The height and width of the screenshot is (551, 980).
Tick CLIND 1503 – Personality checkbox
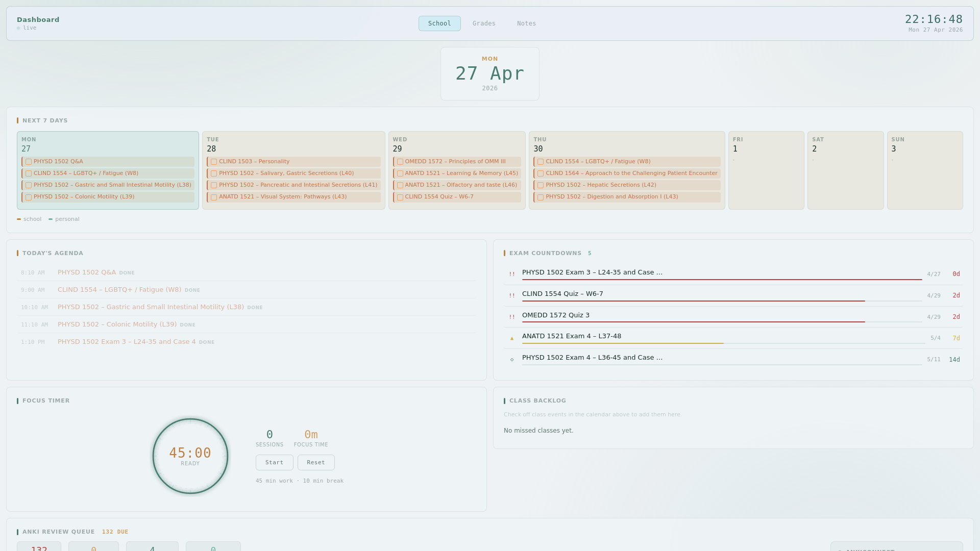point(214,162)
